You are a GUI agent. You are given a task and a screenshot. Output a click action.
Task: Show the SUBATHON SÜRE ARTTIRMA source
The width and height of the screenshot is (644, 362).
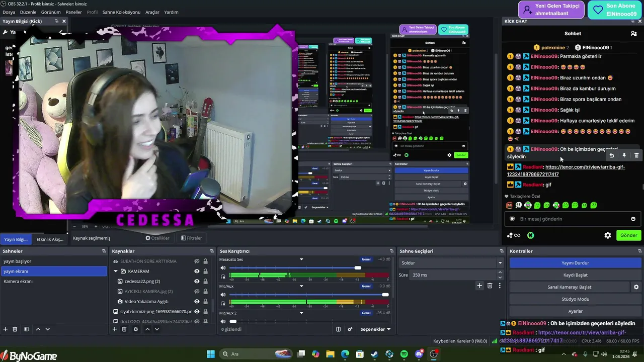(197, 261)
